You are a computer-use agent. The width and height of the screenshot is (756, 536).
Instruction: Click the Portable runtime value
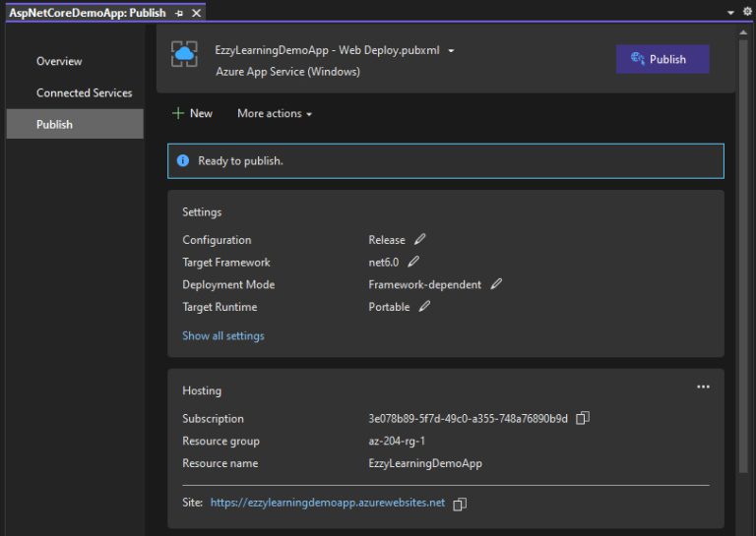point(389,307)
